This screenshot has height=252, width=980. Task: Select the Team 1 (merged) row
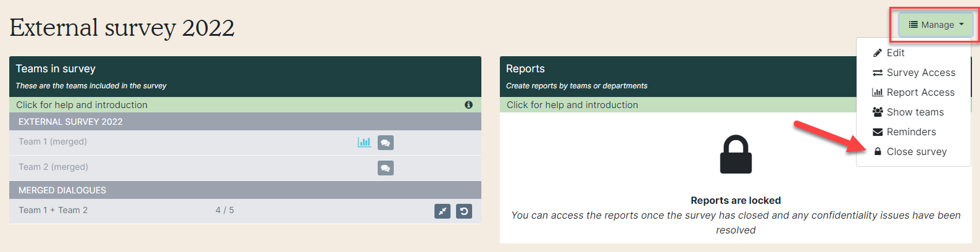(x=245, y=143)
